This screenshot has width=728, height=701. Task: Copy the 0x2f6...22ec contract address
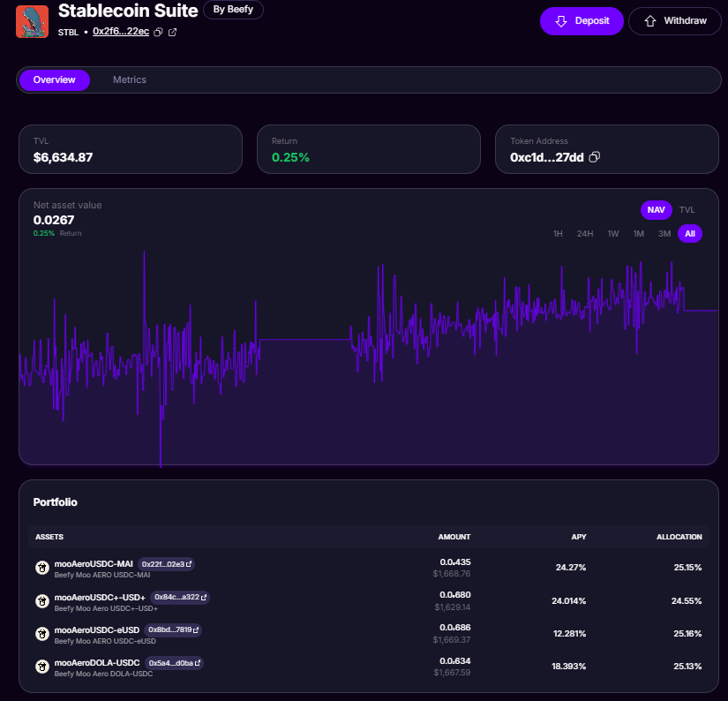158,32
